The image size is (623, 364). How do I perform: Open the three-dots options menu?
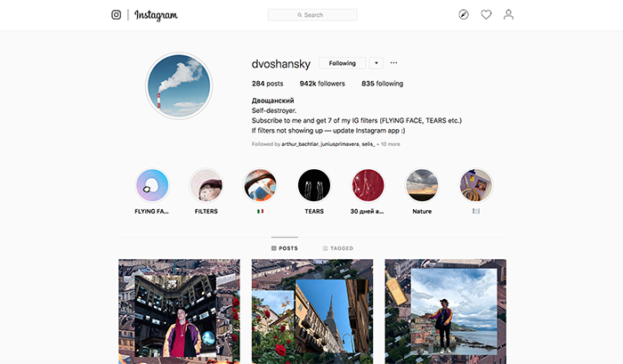[393, 63]
